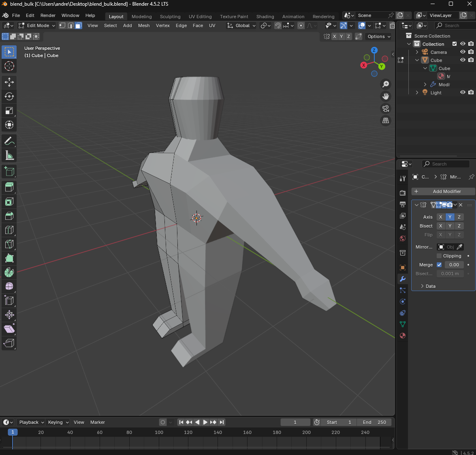This screenshot has width=476, height=455.
Task: Expand the Modifiers item in outliner
Action: tap(425, 84)
